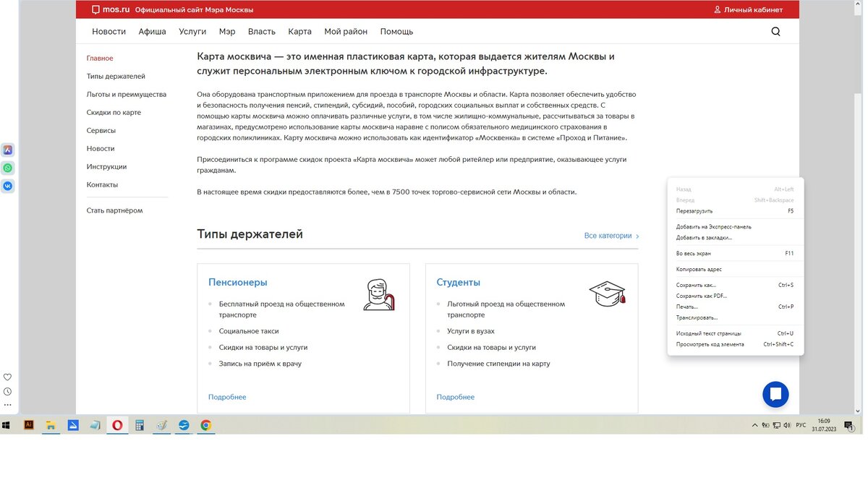The width and height of the screenshot is (868, 488).
Task: Open WhatsApp in the Opera sidebar
Action: coord(7,167)
